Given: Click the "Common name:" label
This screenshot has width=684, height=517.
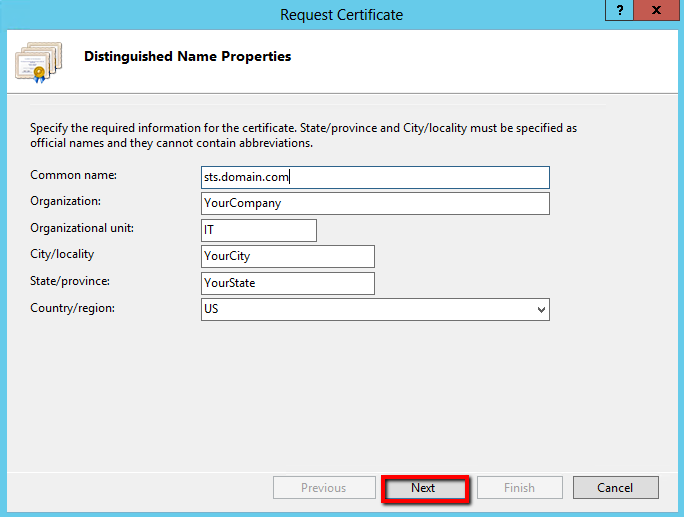Looking at the screenshot, I should pyautogui.click(x=74, y=175).
